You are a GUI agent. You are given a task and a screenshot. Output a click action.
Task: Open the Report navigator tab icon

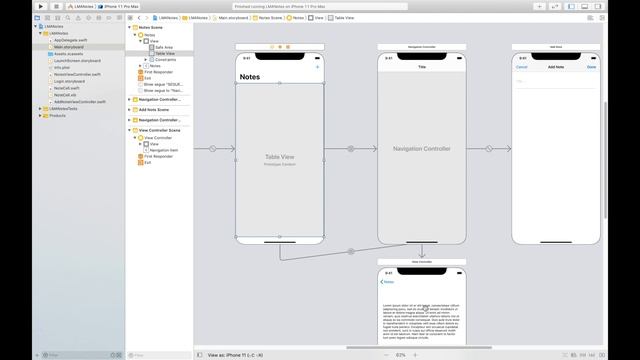(119, 18)
